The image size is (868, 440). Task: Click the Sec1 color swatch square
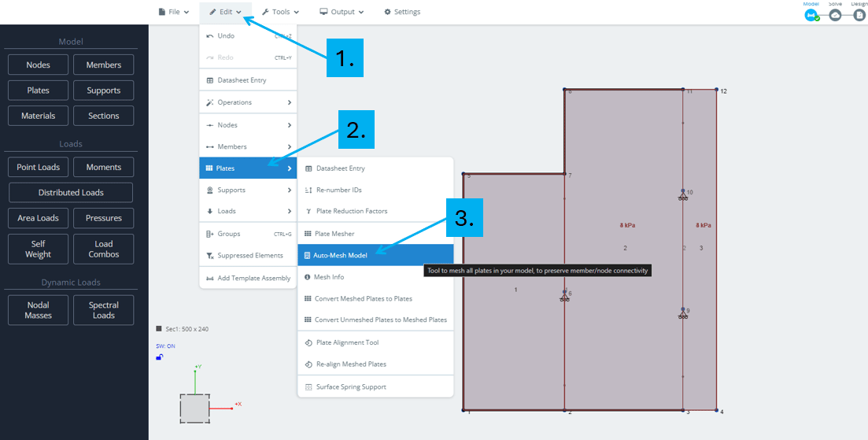160,329
